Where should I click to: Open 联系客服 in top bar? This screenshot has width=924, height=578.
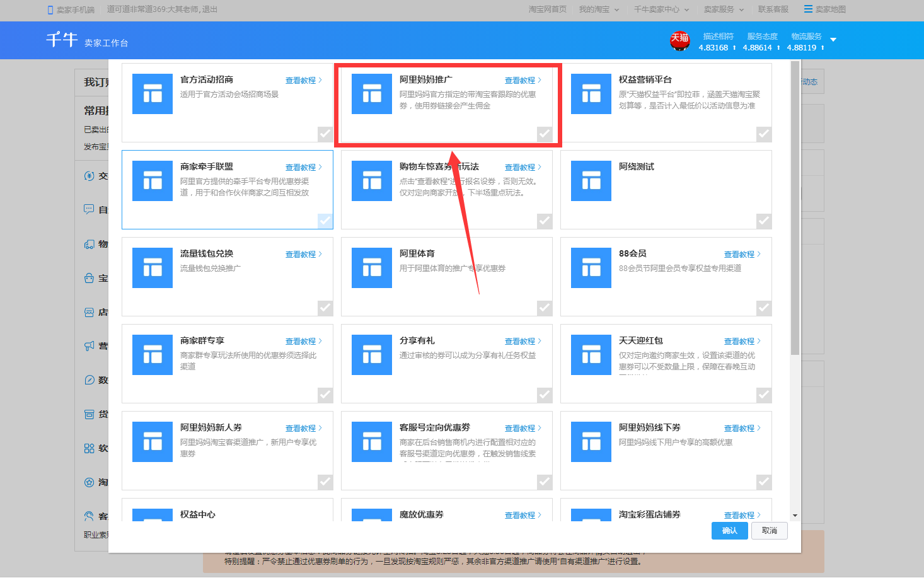point(773,9)
